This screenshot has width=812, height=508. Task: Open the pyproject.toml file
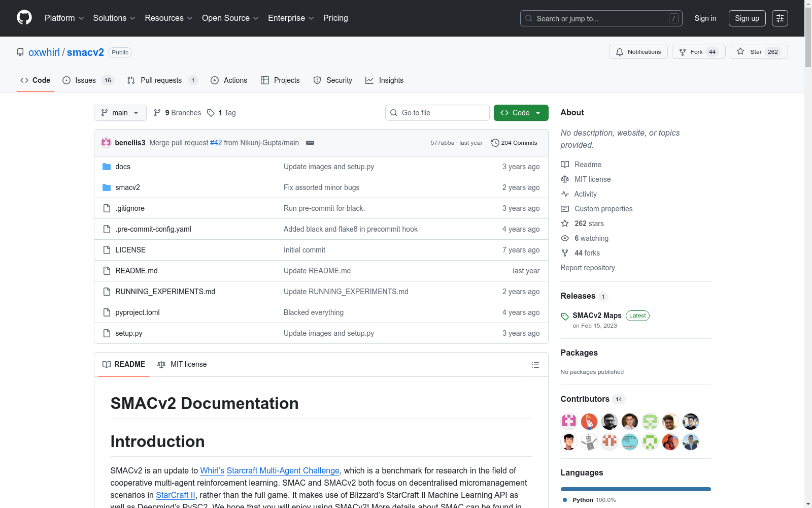pyautogui.click(x=138, y=312)
